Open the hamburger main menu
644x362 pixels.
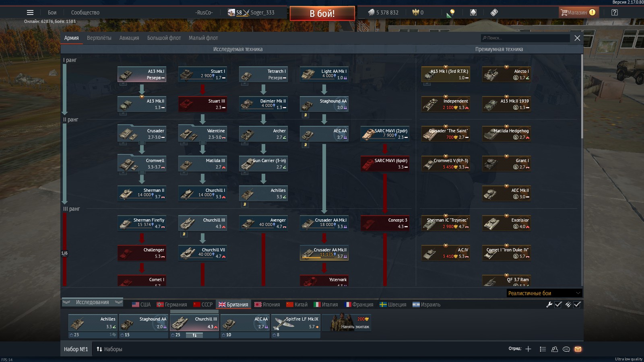coord(30,12)
